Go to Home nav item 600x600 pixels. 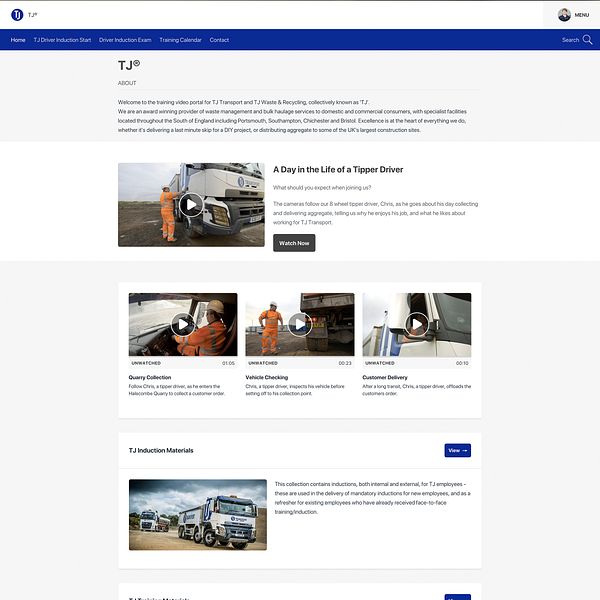coord(18,40)
